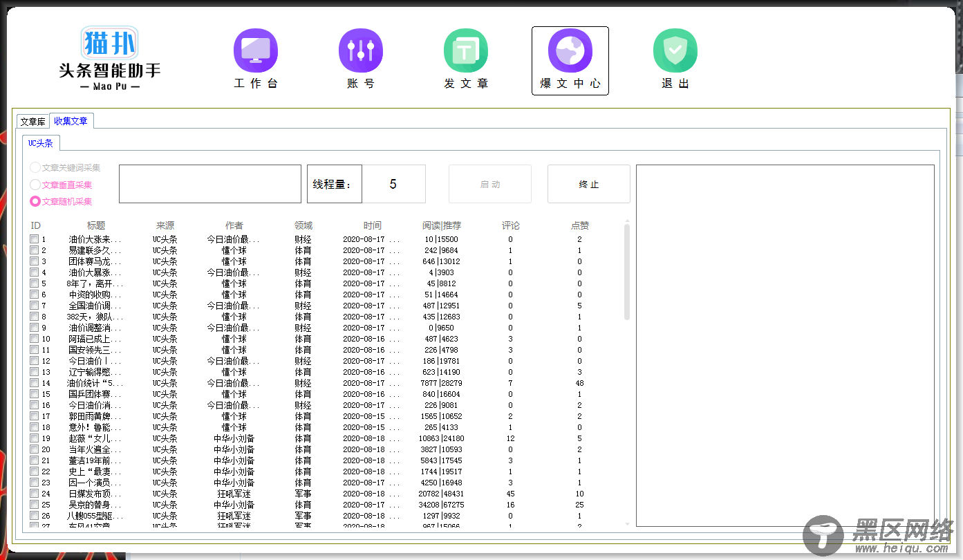Select the title 8年了，离开... in row 5
Viewport: 963px width, 560px height.
(x=95, y=283)
